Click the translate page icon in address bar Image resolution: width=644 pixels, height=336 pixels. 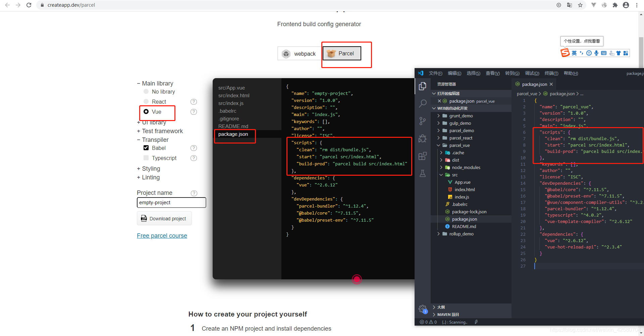[x=570, y=5]
